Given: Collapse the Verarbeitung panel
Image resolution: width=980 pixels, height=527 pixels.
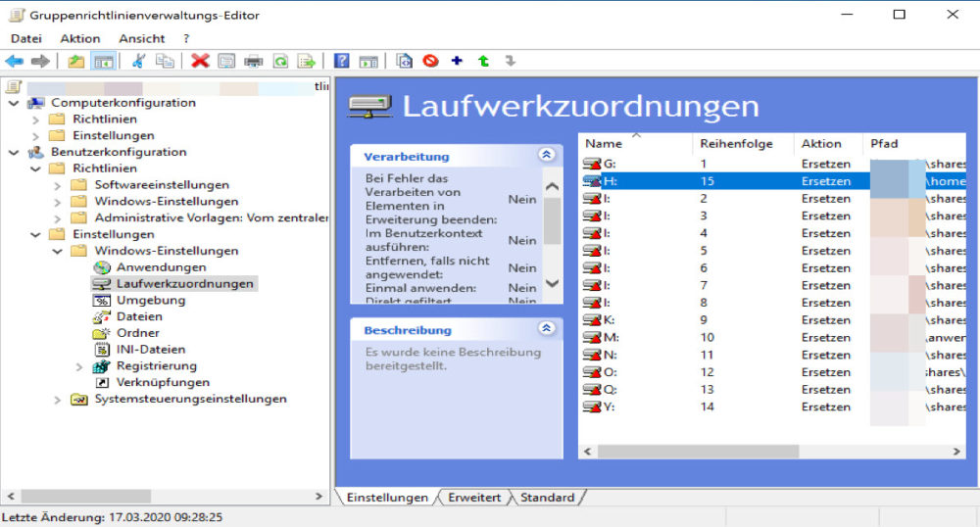Looking at the screenshot, I should (546, 155).
